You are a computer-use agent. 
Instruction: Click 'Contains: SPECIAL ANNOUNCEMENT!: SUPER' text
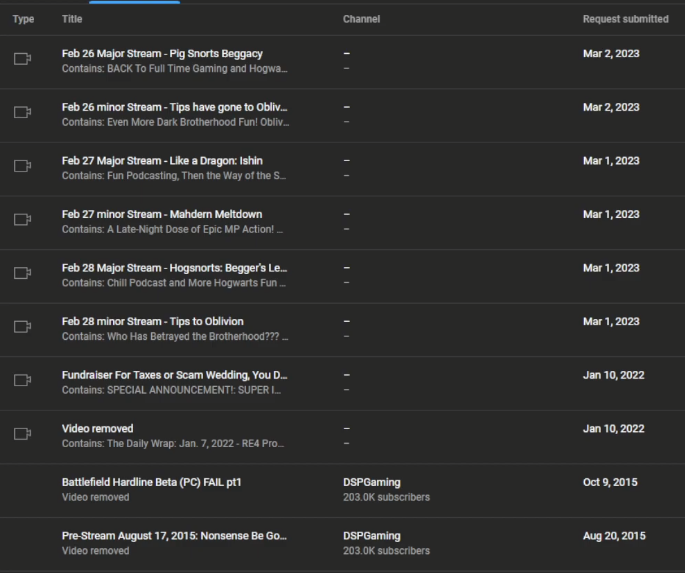pos(171,390)
